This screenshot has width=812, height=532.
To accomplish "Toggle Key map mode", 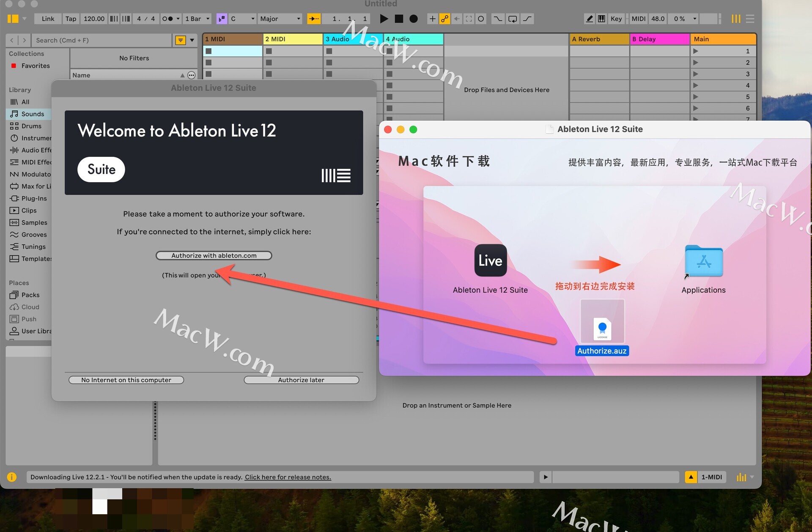I will coord(616,19).
